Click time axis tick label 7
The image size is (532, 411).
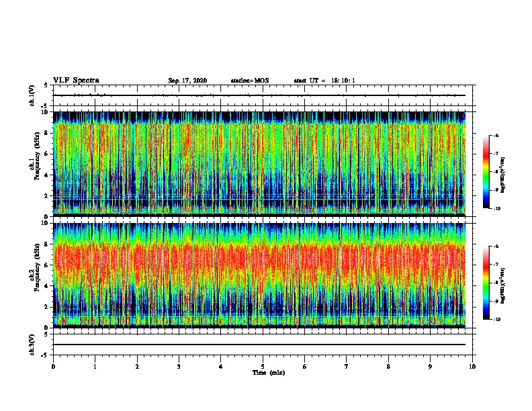tap(347, 367)
